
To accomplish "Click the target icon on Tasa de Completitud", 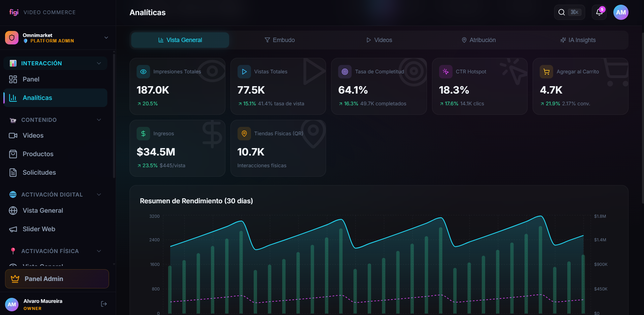I will click(345, 72).
